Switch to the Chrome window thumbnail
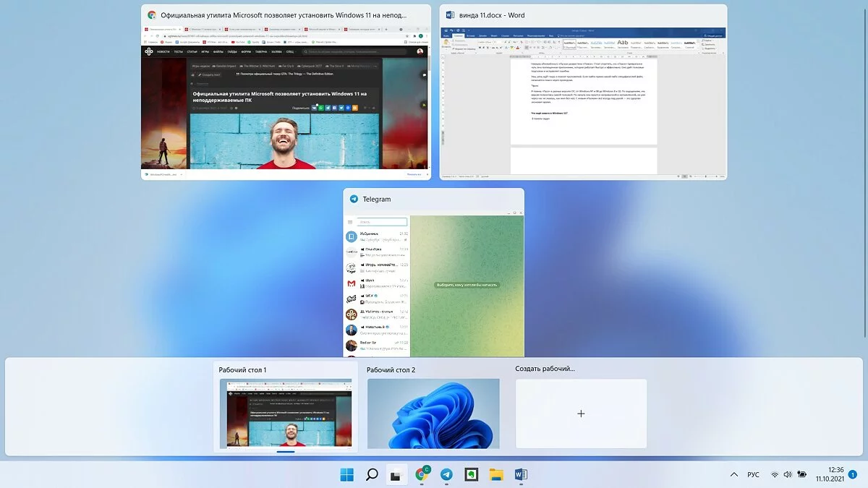This screenshot has width=868, height=488. (x=286, y=101)
